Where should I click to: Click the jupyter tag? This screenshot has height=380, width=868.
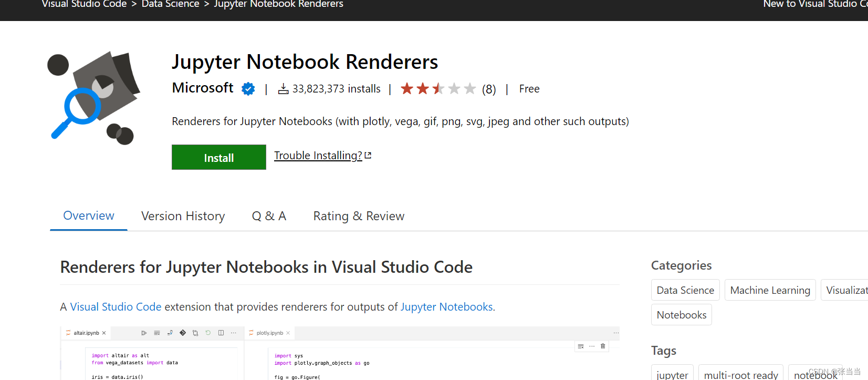tap(672, 373)
